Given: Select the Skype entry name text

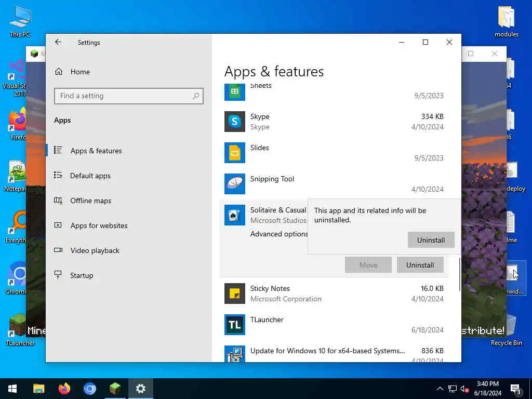Looking at the screenshot, I should coord(260,116).
